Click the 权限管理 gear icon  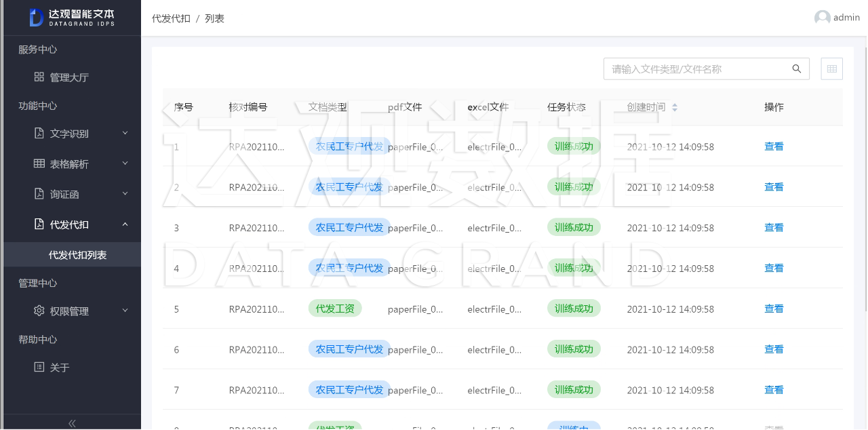[39, 311]
